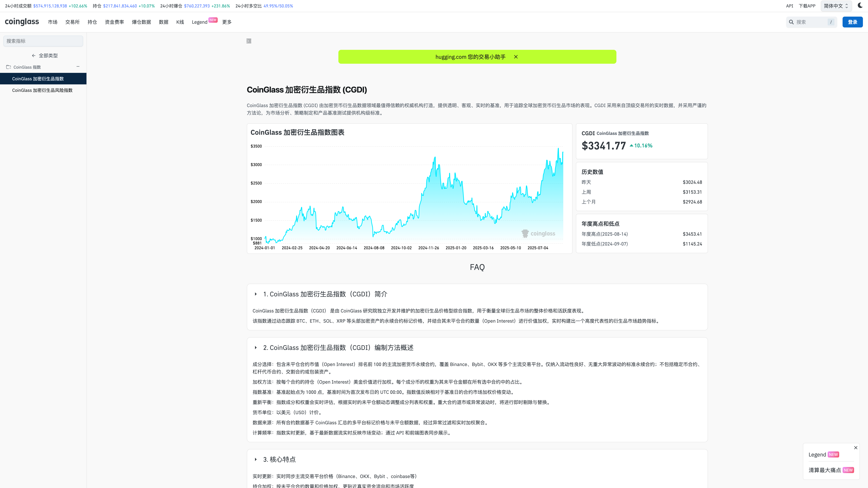Open the 简体中文 language dropdown
Screen dimensions: 868x488
coord(836,6)
